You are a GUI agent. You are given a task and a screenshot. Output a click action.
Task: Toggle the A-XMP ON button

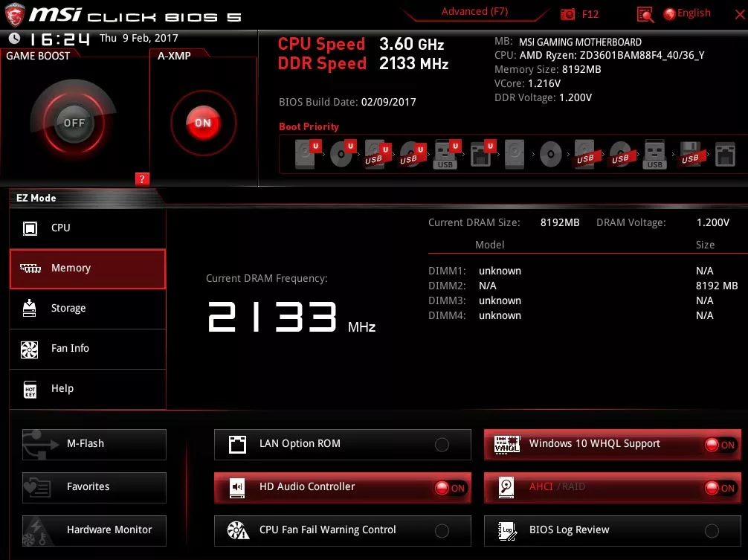pos(203,123)
